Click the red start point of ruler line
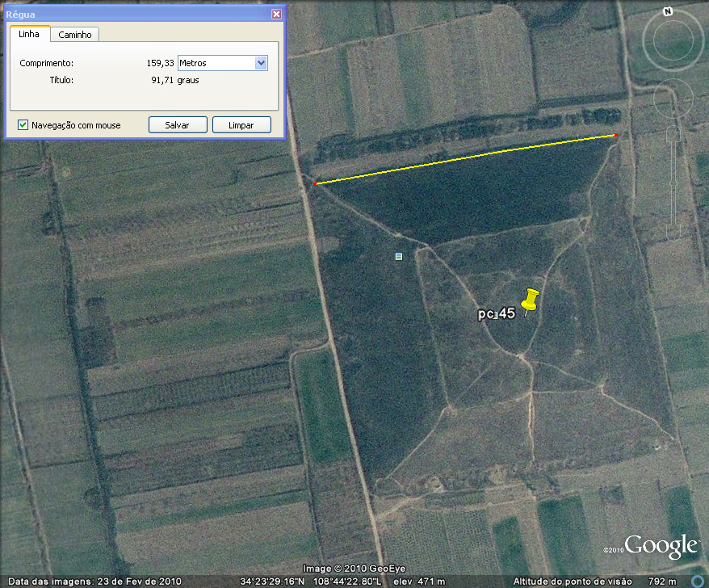Viewport: 709px width, 588px height. click(x=315, y=184)
